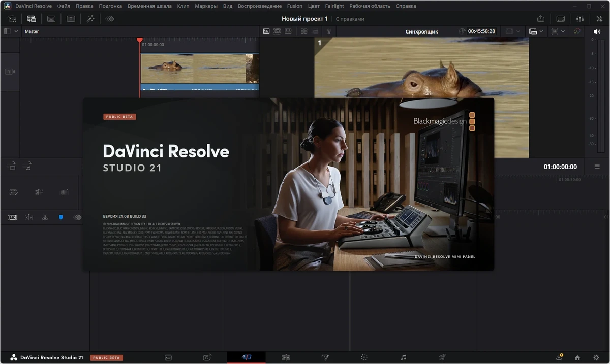Switch viewer to full screen mode icon

click(x=560, y=19)
